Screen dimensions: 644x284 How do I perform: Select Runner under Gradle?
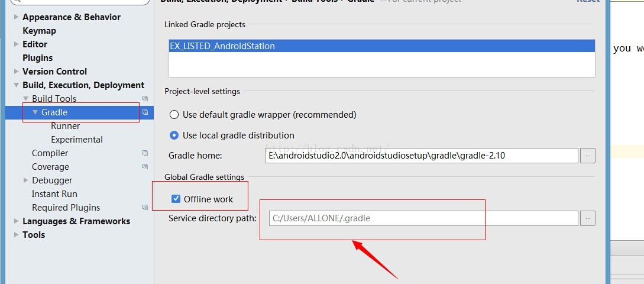tap(65, 126)
